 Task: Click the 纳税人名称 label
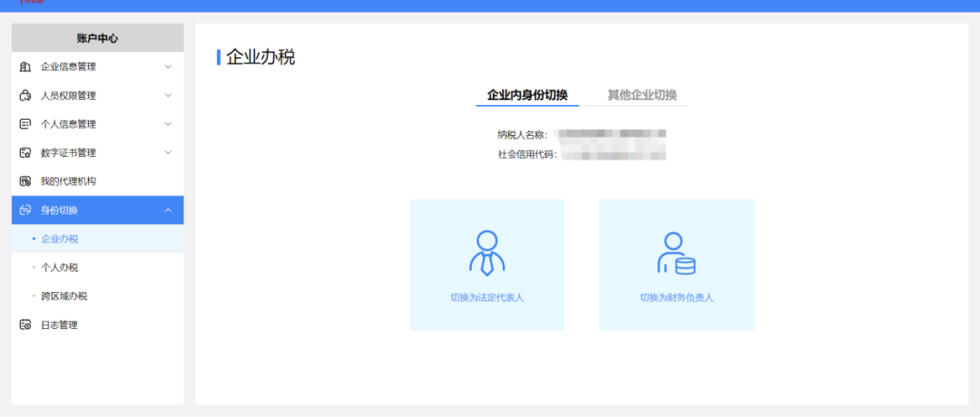click(x=523, y=134)
